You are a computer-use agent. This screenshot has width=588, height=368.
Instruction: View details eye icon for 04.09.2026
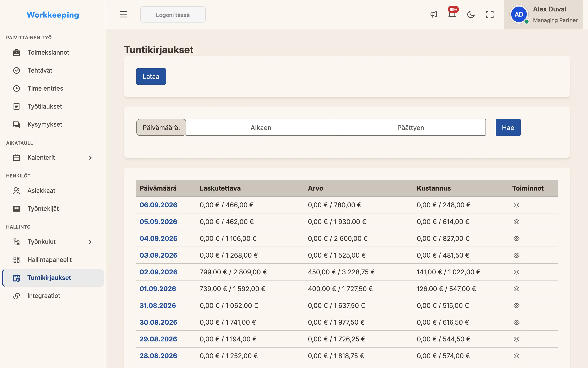pyautogui.click(x=516, y=239)
